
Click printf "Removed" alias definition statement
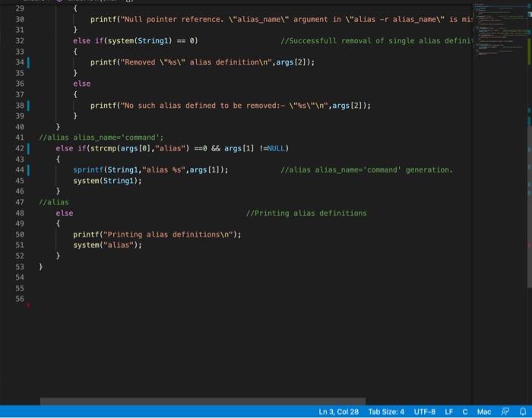click(x=203, y=62)
